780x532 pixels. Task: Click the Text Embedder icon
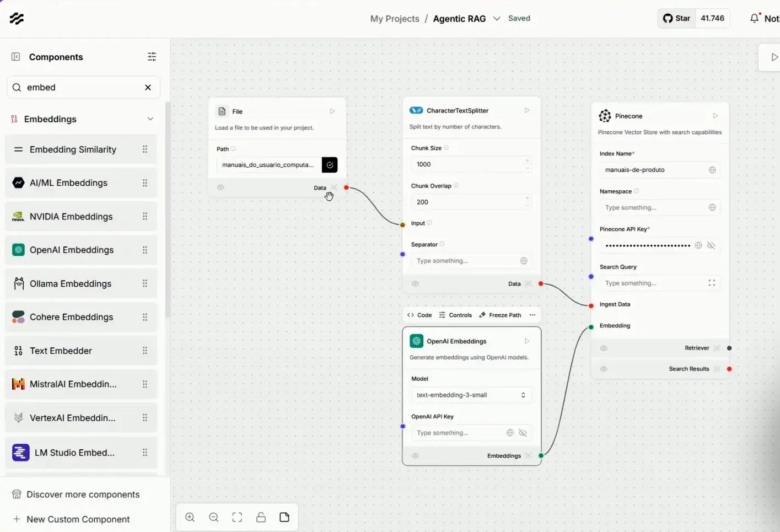pos(18,351)
